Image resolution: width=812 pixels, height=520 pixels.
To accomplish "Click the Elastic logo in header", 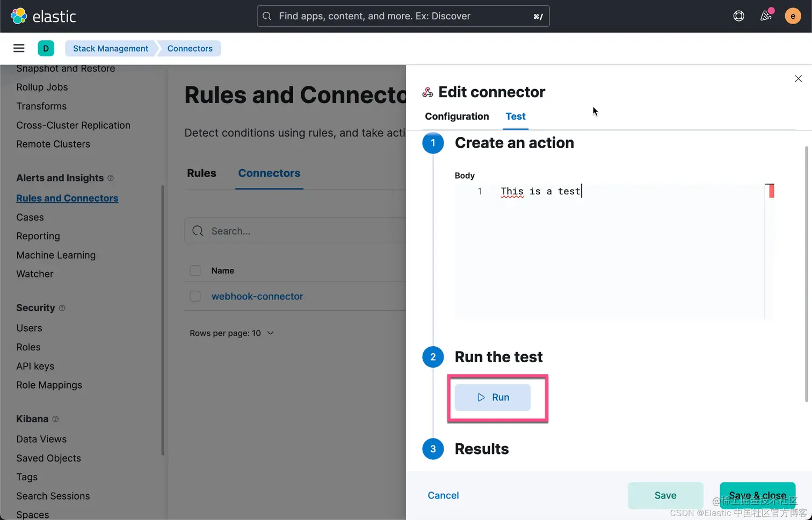I will (44, 16).
